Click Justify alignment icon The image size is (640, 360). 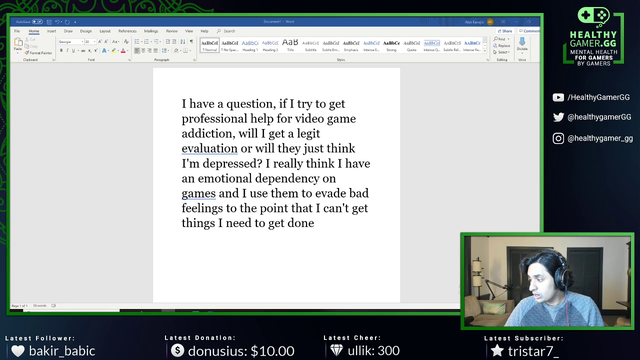pos(156,51)
